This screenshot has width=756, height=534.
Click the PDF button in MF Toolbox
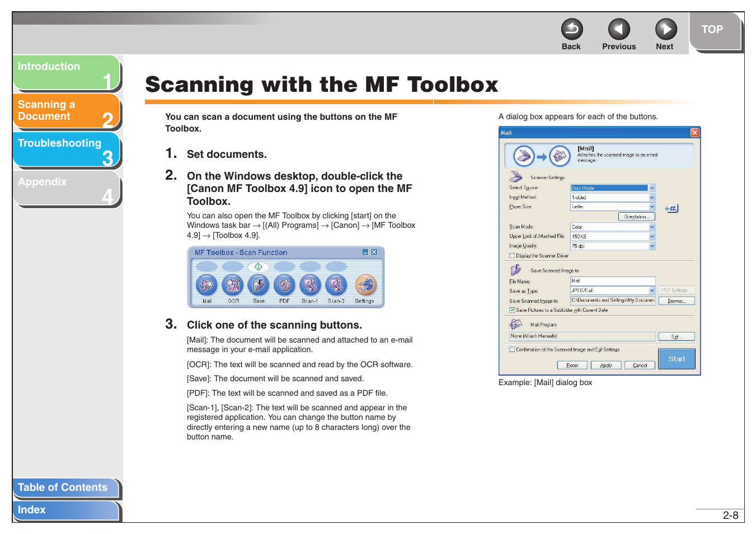[284, 285]
